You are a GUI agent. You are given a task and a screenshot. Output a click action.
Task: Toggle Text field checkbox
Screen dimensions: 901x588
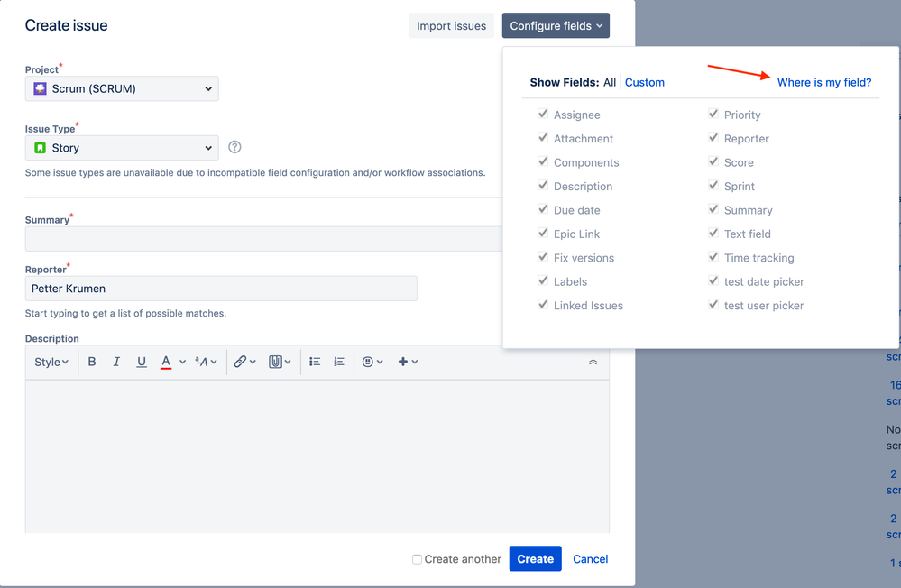point(713,233)
